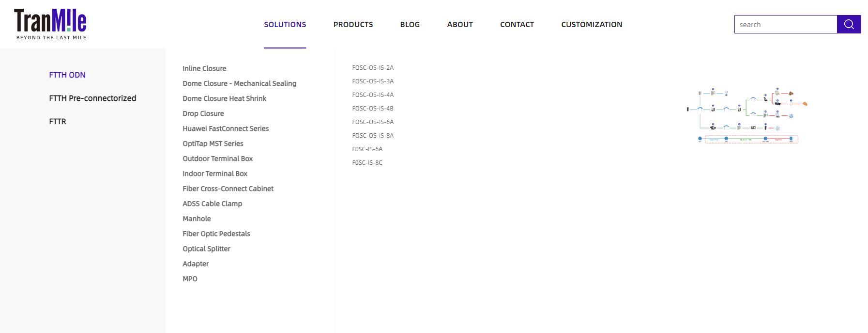Select the FTTR category
The height and width of the screenshot is (333, 868).
click(x=58, y=121)
